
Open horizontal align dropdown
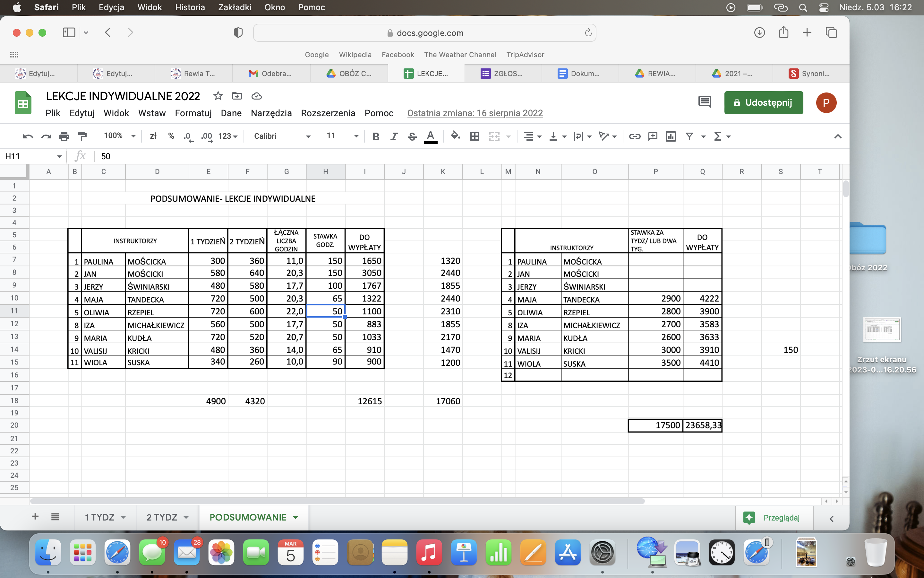pos(532,136)
